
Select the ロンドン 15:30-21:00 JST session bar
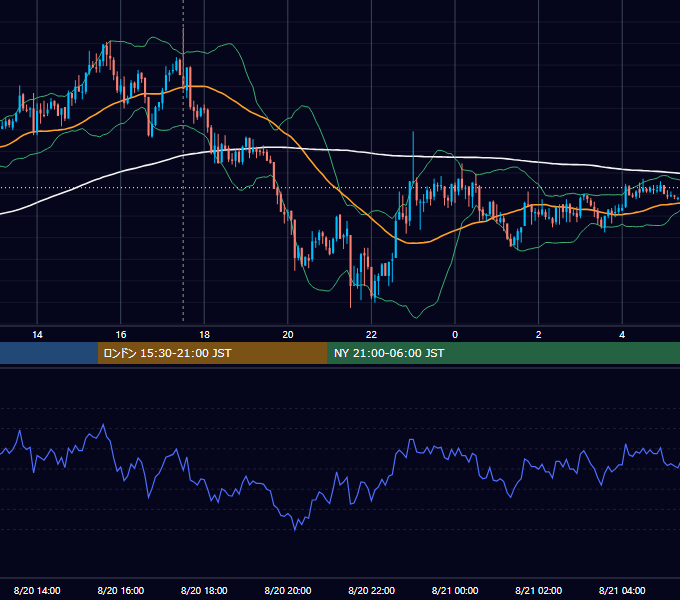click(x=212, y=353)
